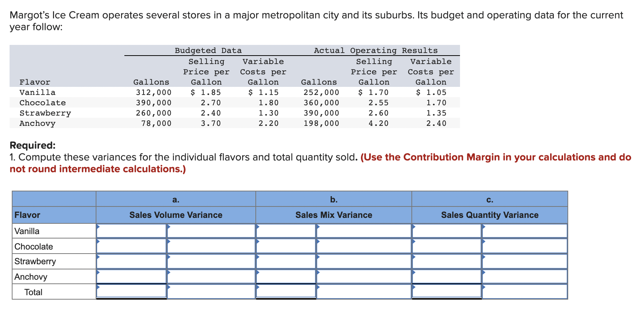The image size is (644, 318).
Task: Click the Actual Operating Results heading
Action: coord(376,50)
